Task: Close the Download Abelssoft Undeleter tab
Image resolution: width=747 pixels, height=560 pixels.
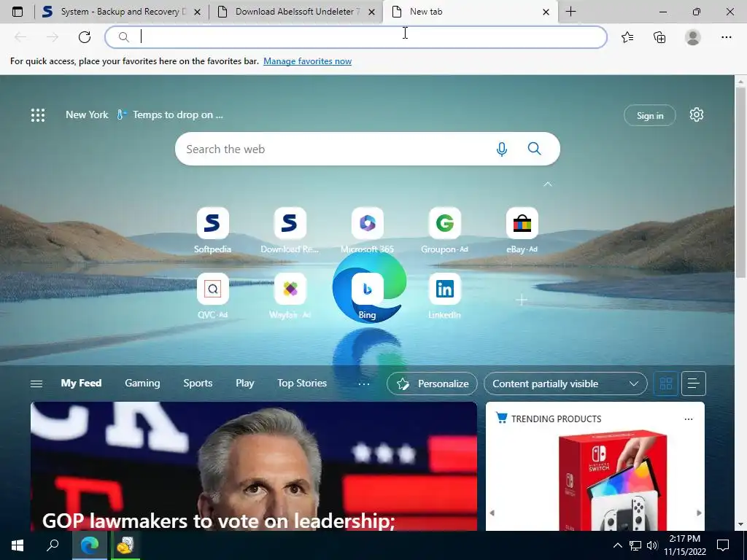Action: click(371, 12)
